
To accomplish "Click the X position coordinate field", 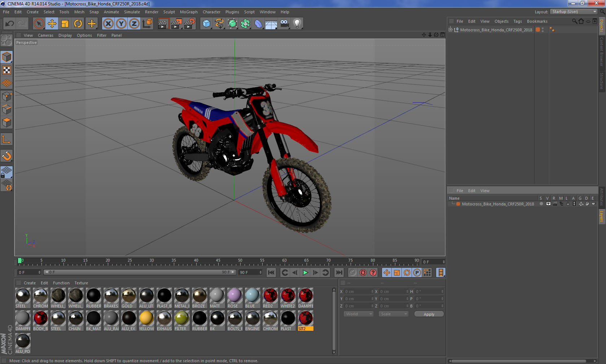I will click(358, 292).
